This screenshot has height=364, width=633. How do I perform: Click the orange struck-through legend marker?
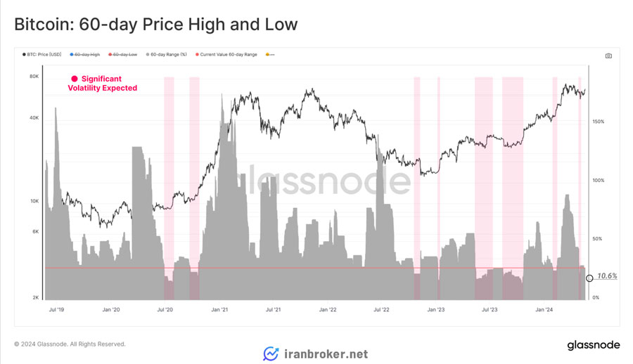[270, 55]
